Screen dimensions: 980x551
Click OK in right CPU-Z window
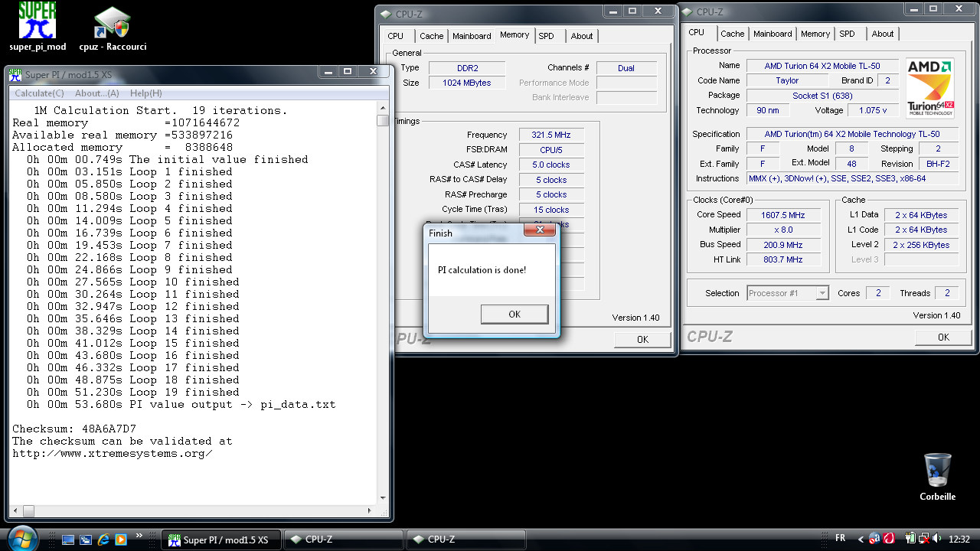tap(943, 337)
